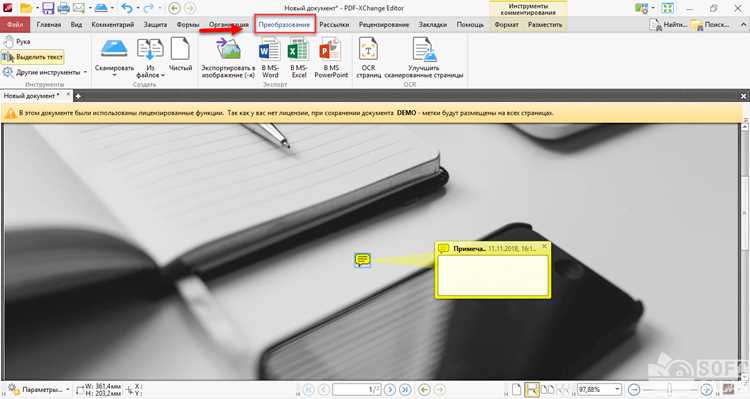The image size is (750, 399).
Task: Print document via the printer icon
Action: pos(64,8)
